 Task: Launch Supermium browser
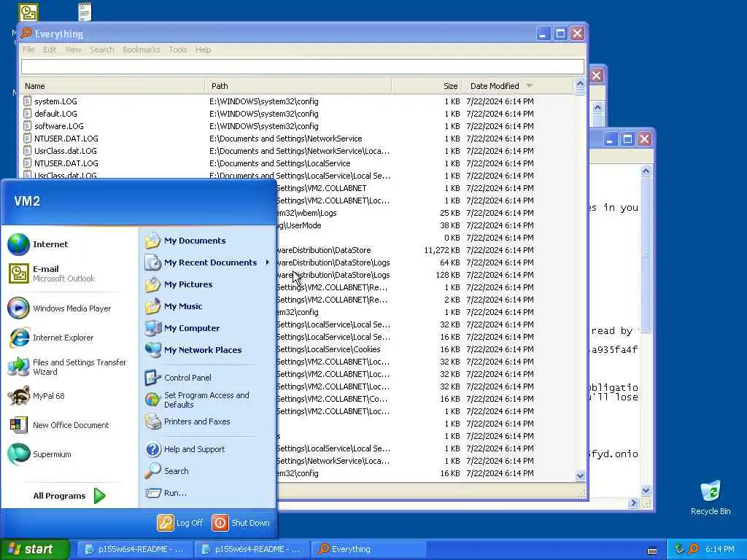tap(39, 454)
